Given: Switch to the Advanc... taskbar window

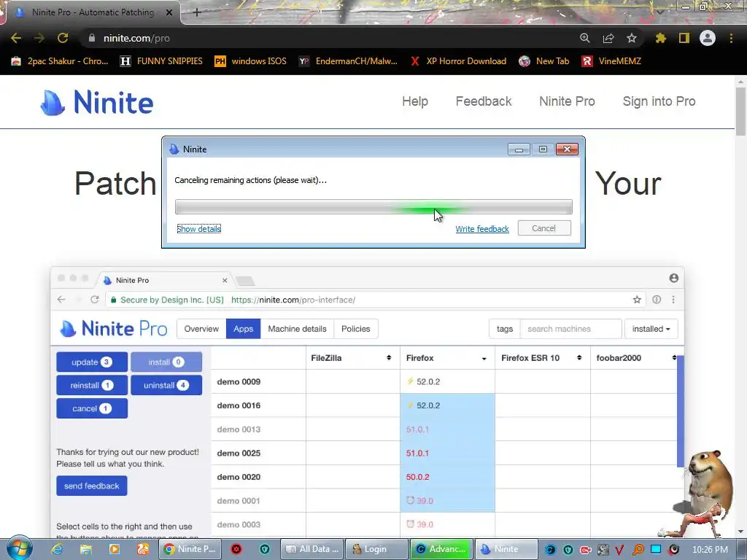Looking at the screenshot, I should click(441, 549).
